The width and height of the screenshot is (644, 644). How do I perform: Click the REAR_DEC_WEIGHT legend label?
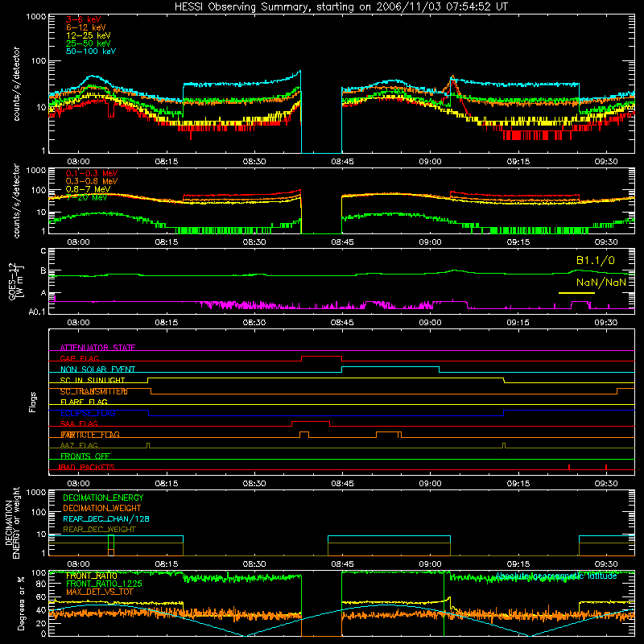(x=99, y=530)
